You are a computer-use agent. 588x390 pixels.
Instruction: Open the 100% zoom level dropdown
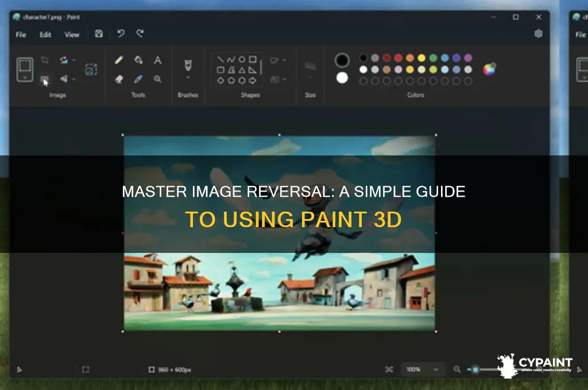click(422, 369)
